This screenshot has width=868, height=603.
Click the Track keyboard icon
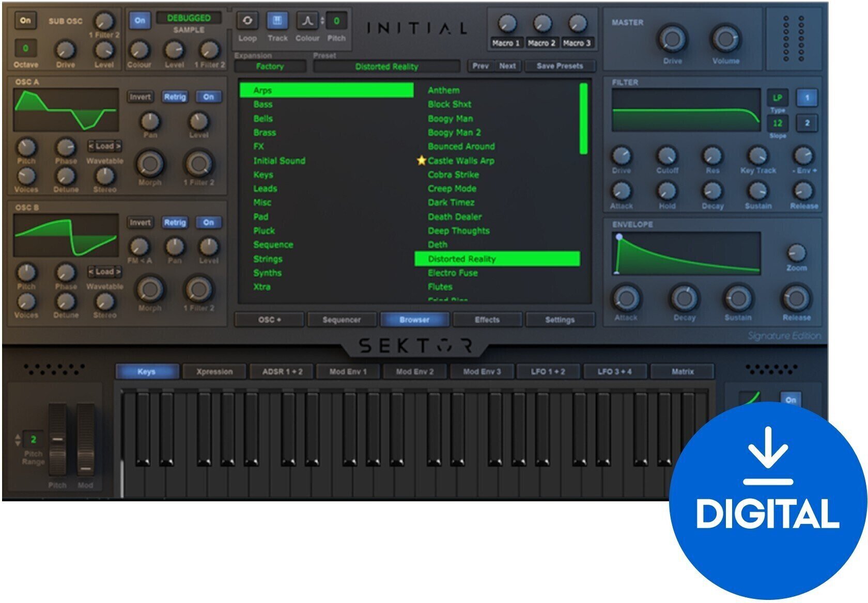277,20
